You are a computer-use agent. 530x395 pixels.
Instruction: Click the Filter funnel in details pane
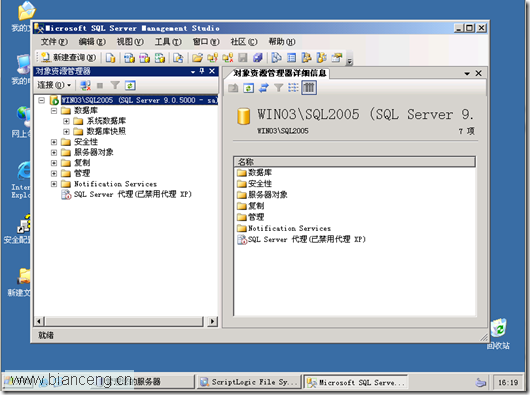(x=278, y=88)
